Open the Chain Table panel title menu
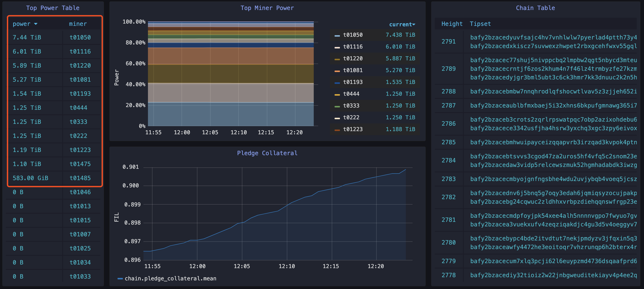 click(535, 8)
